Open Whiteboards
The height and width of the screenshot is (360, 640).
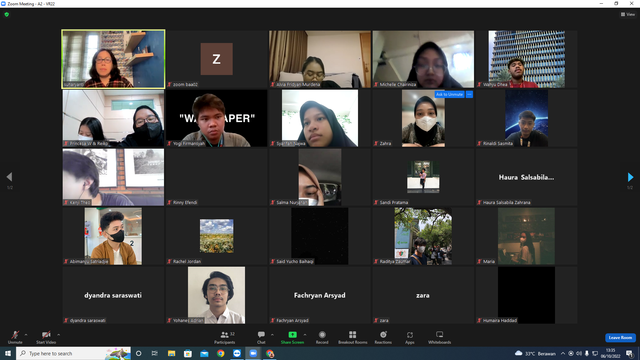coord(440,337)
